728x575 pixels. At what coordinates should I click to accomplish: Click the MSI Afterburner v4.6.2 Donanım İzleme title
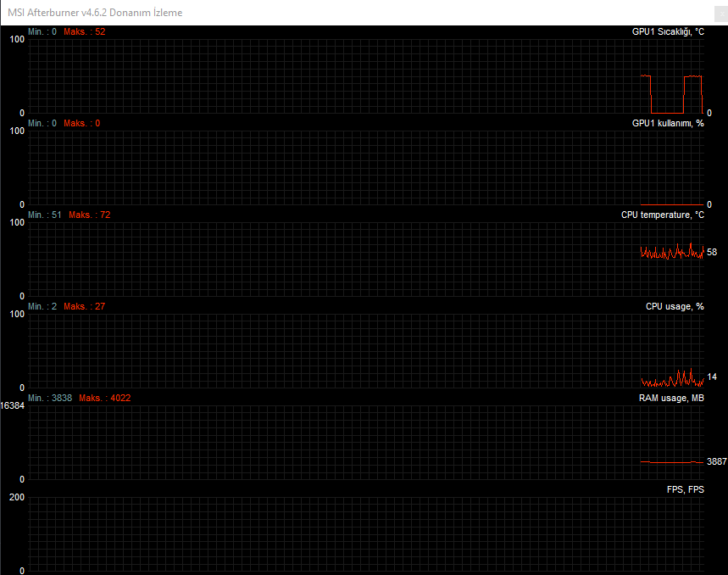(95, 13)
